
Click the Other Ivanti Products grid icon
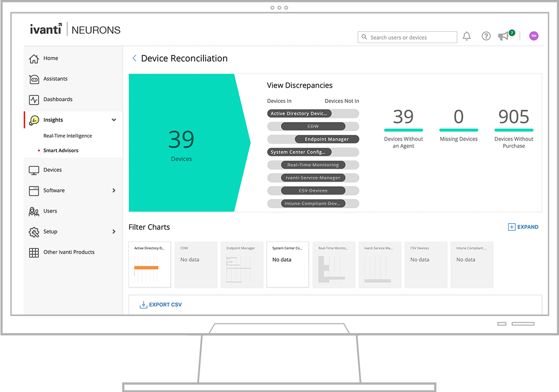pyautogui.click(x=34, y=253)
